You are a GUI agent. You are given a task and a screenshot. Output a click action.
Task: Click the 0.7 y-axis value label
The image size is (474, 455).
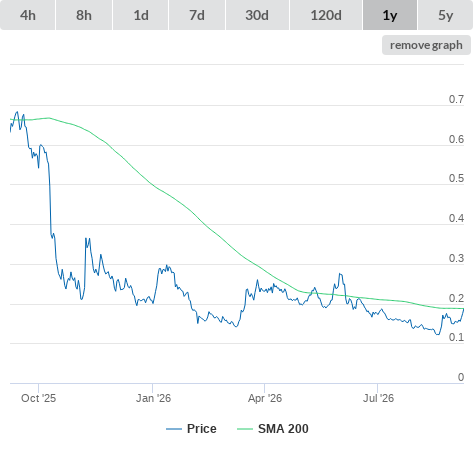tap(456, 99)
